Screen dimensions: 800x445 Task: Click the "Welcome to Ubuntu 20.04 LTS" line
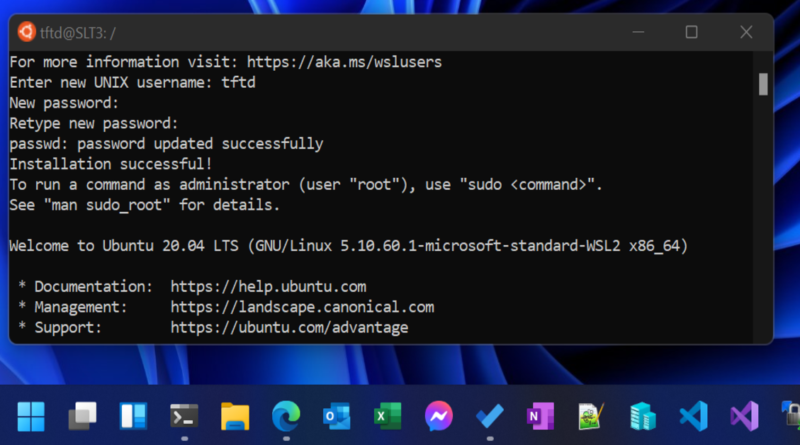pyautogui.click(x=348, y=246)
